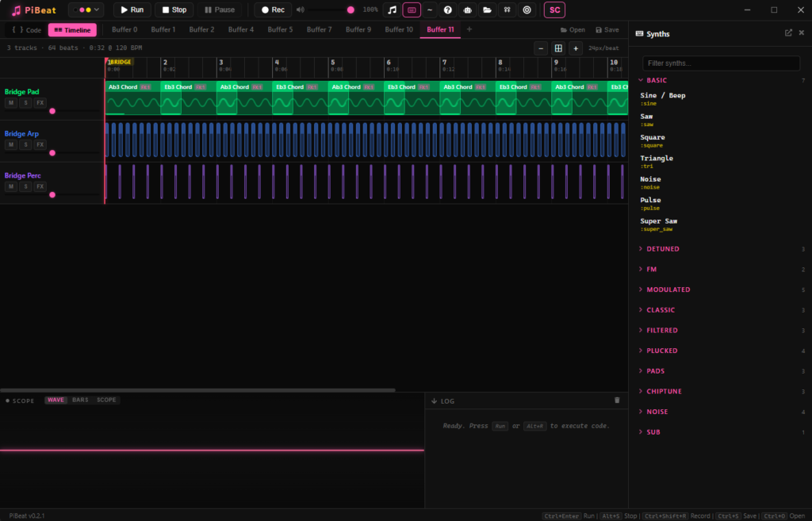
Task: Click the fit-to-view grid zoom icon
Action: (x=558, y=48)
